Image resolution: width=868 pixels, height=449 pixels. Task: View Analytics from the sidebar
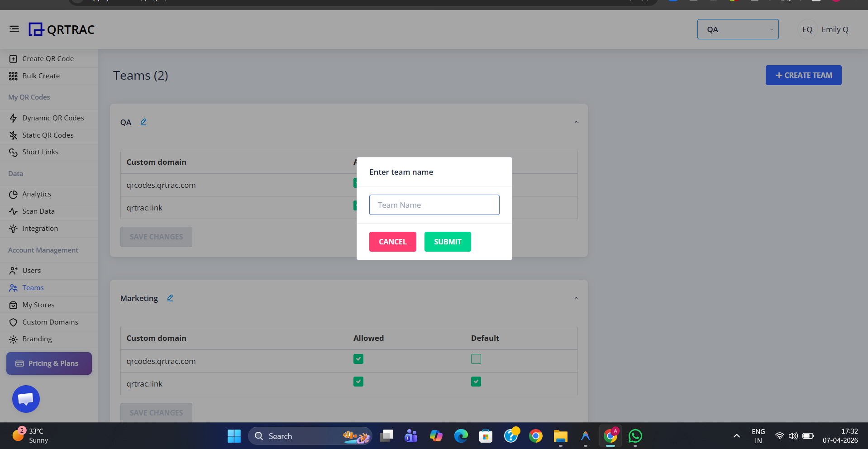37,194
